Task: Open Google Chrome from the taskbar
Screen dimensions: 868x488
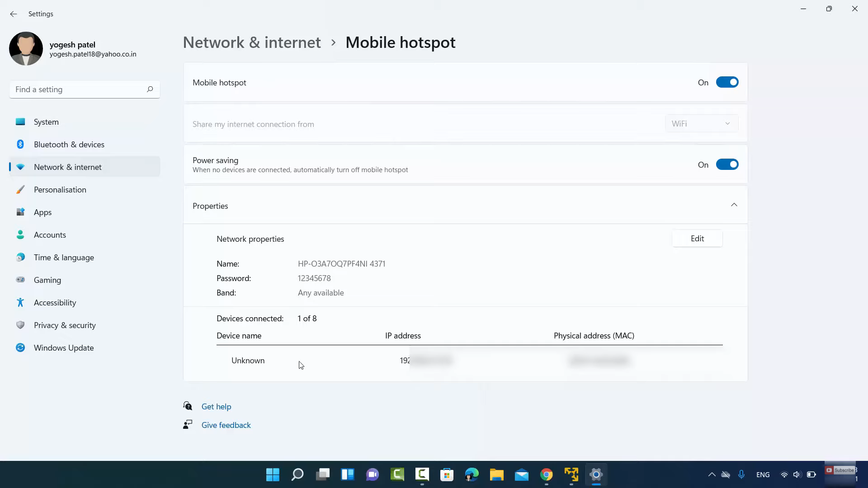Action: point(546,474)
